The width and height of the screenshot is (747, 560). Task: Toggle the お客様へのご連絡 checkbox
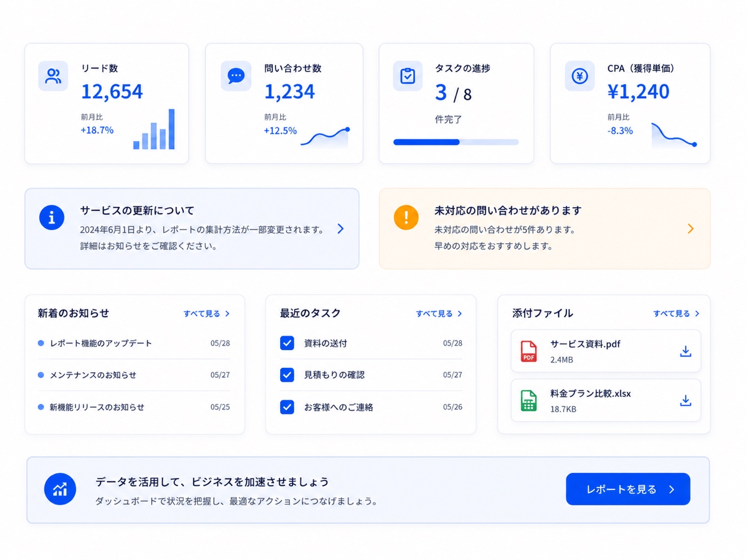pos(287,407)
